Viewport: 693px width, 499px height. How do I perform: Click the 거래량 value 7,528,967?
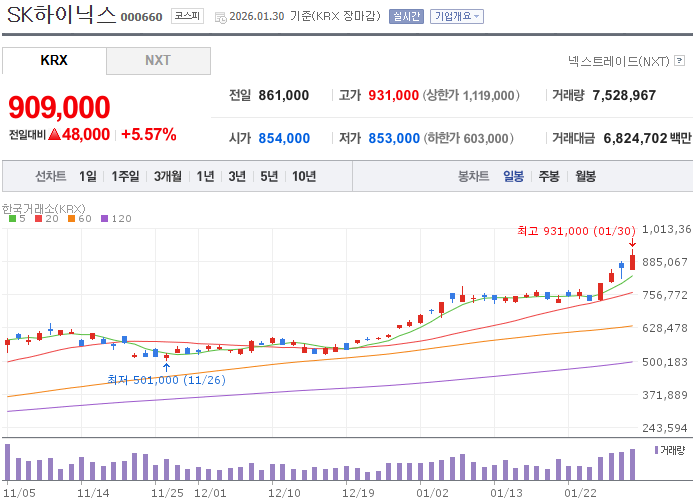click(x=624, y=95)
